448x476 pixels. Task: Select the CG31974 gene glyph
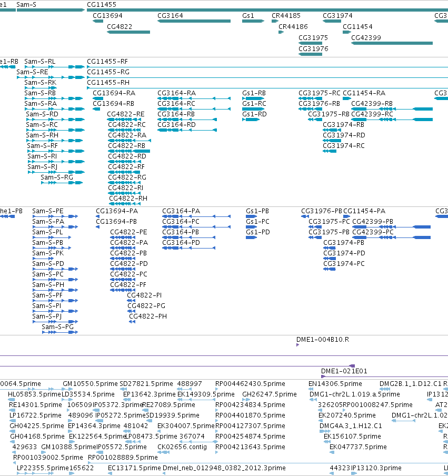[x=332, y=21]
